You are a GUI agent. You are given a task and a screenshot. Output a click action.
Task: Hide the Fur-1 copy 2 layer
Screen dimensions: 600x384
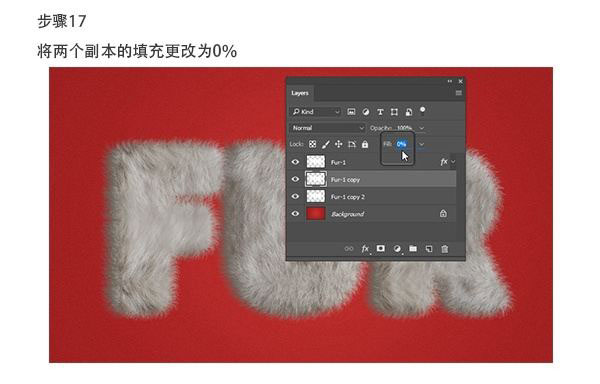pos(295,196)
